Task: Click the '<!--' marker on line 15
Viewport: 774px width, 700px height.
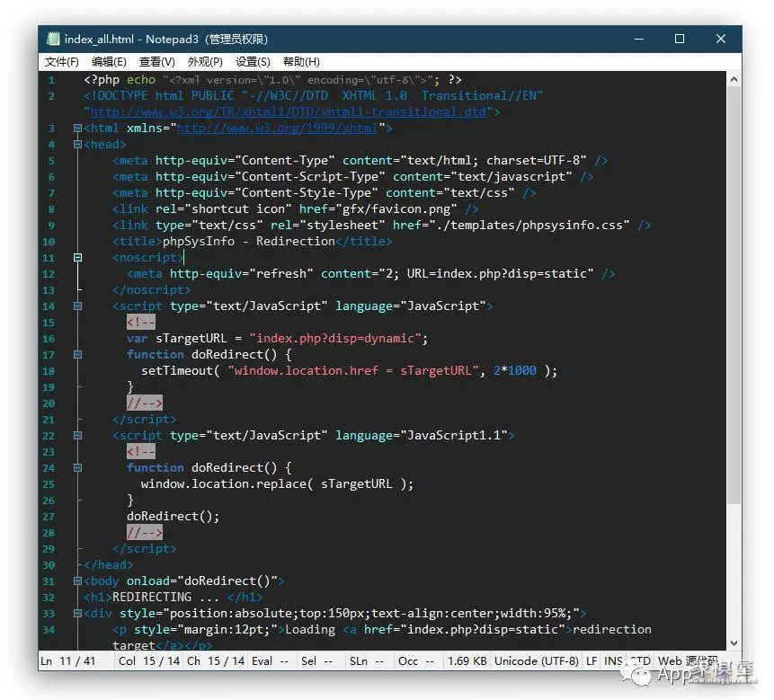Action: point(140,323)
